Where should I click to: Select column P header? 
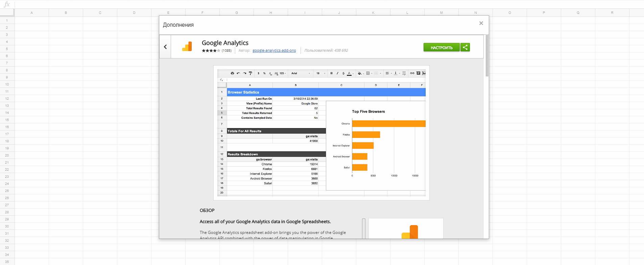click(x=544, y=13)
